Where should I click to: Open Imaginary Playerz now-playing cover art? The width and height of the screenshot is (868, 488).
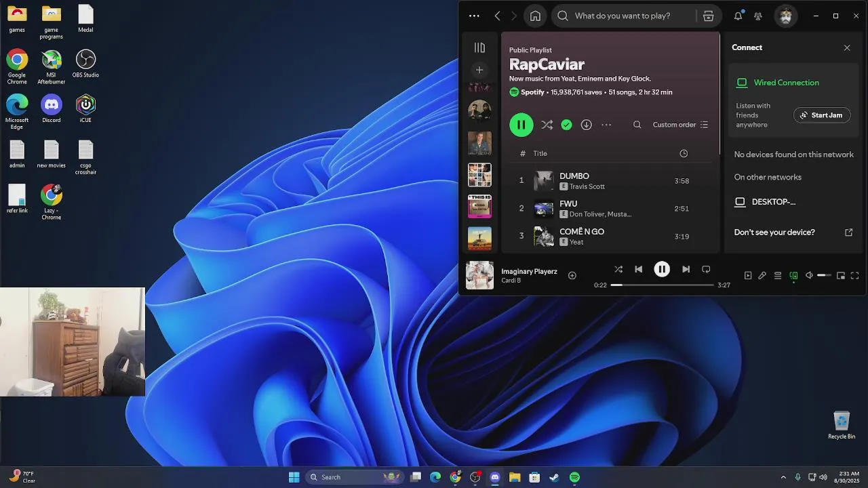pyautogui.click(x=479, y=275)
